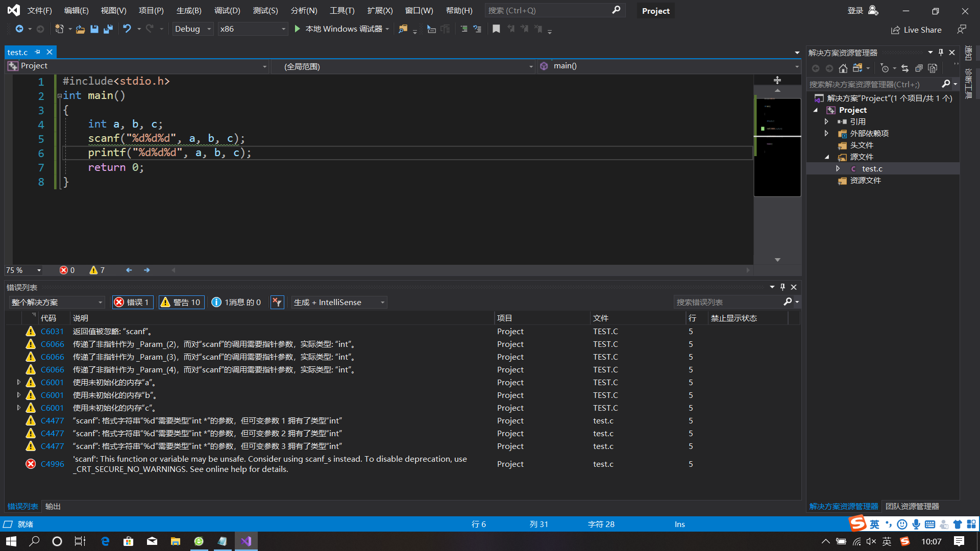Expand the C6001 warning for memory 'a'
Screen dimensions: 980x551
[19, 382]
